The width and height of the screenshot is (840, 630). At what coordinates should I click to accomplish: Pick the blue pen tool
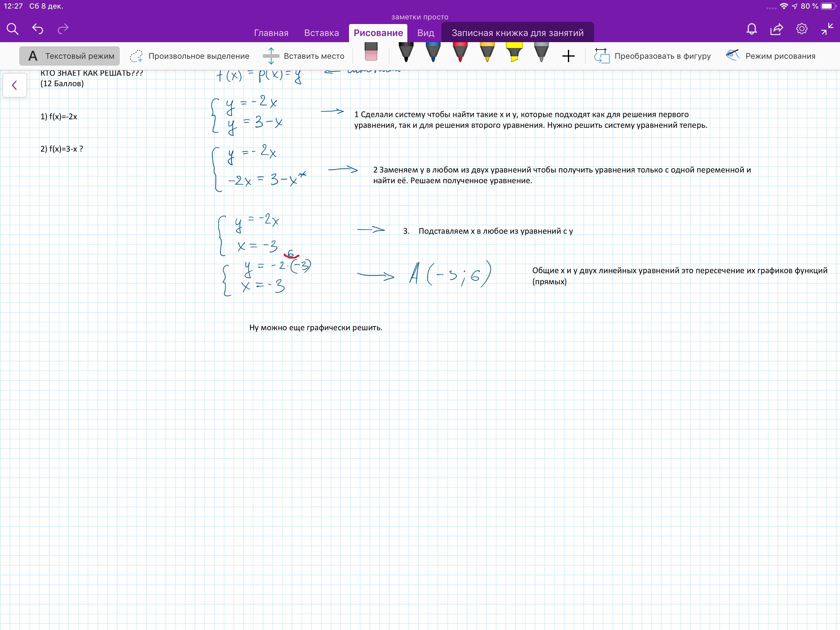[x=433, y=53]
